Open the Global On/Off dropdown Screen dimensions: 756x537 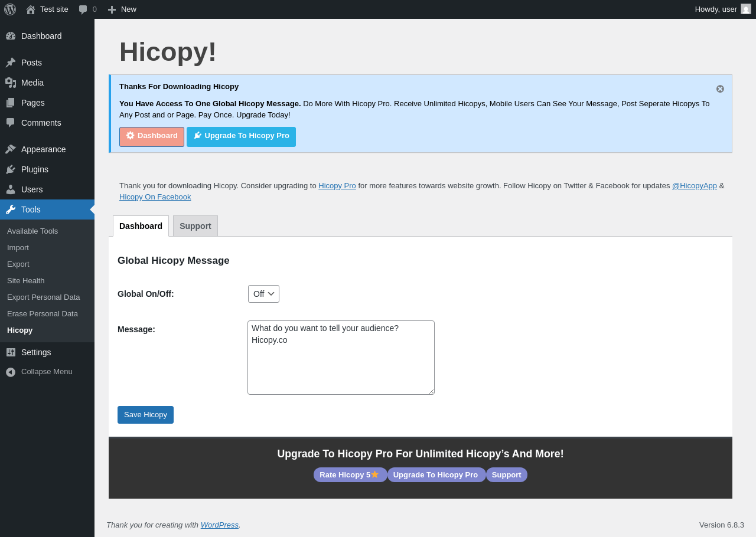[263, 294]
